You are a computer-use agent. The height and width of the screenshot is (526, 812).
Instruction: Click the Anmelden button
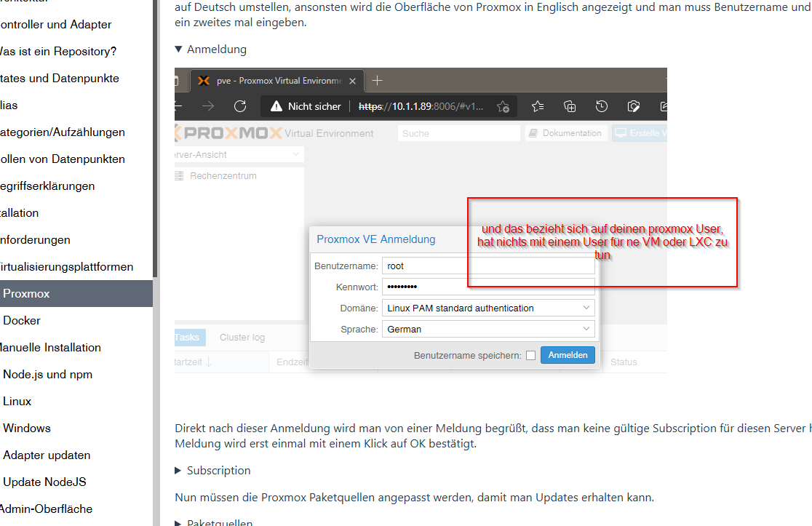tap(568, 355)
